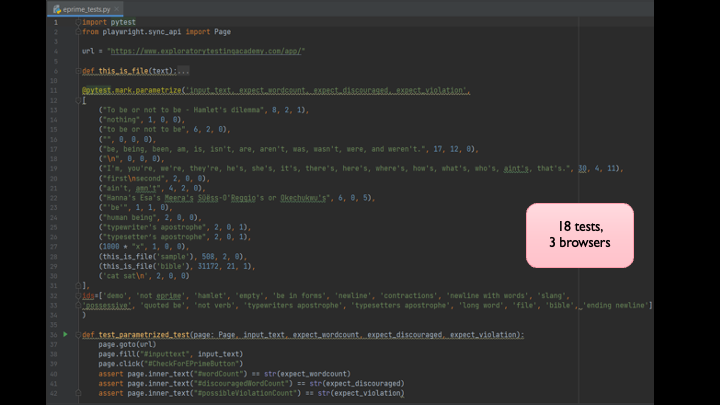Click the this_is_file('sample') call
This screenshot has width=720, height=405.
pos(146,256)
